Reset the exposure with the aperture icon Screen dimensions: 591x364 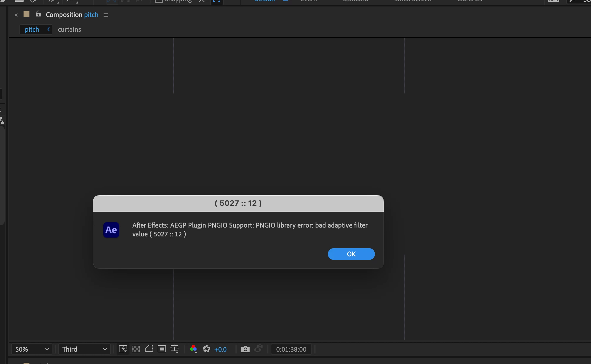coord(207,349)
